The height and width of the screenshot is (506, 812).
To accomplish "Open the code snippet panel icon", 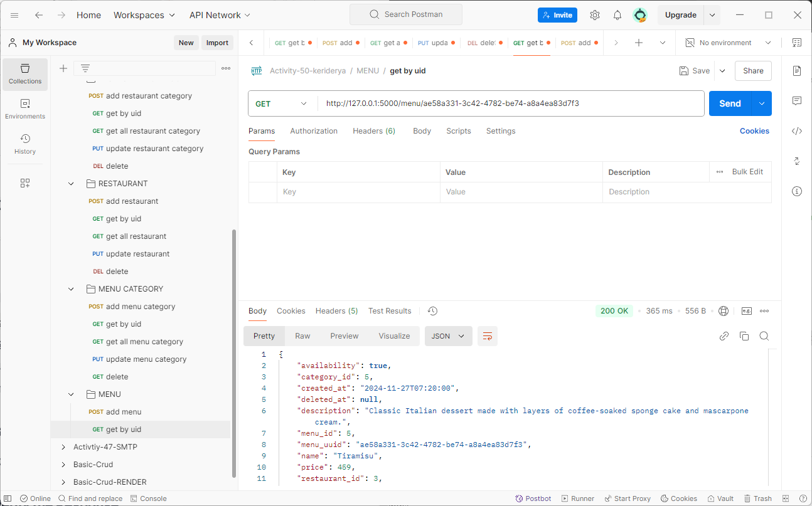I will click(797, 131).
